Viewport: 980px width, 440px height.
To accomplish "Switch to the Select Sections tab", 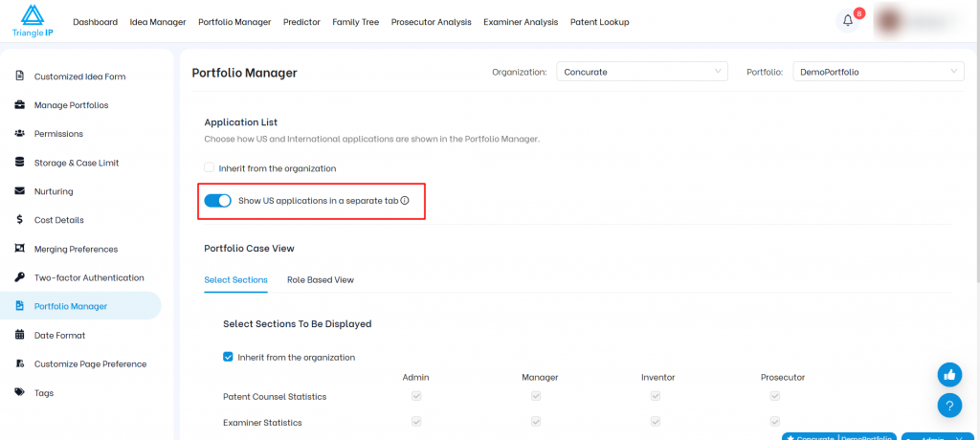I will [x=235, y=280].
